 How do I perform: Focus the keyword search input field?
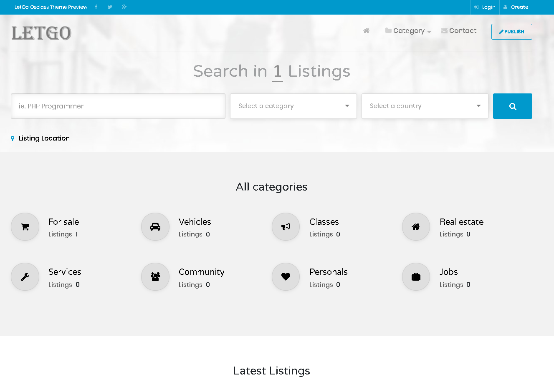pos(118,106)
